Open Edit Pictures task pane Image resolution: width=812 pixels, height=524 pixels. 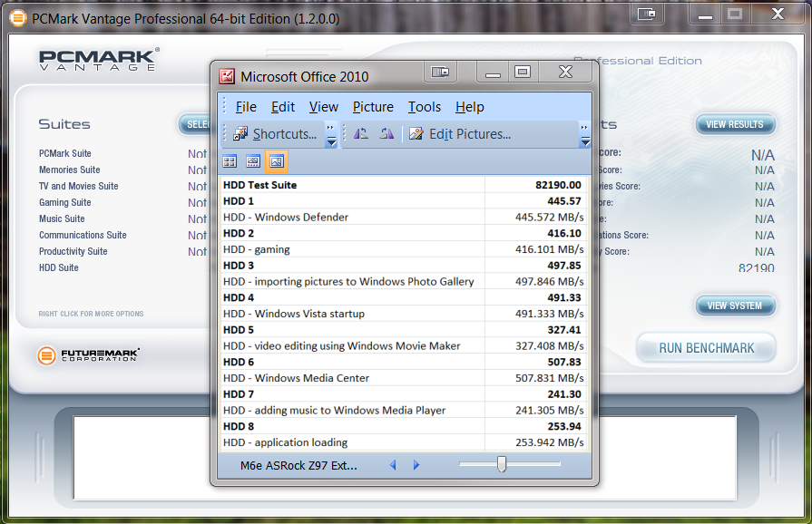[x=460, y=134]
